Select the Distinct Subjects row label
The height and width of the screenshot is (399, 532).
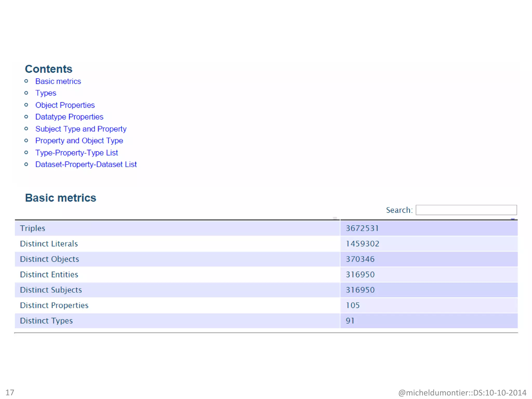pos(51,290)
